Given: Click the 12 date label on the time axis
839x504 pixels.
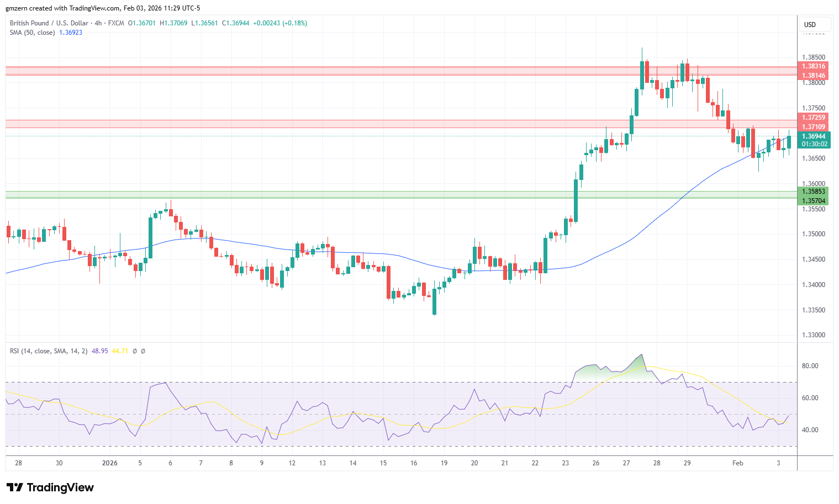Looking at the screenshot, I should 292,463.
